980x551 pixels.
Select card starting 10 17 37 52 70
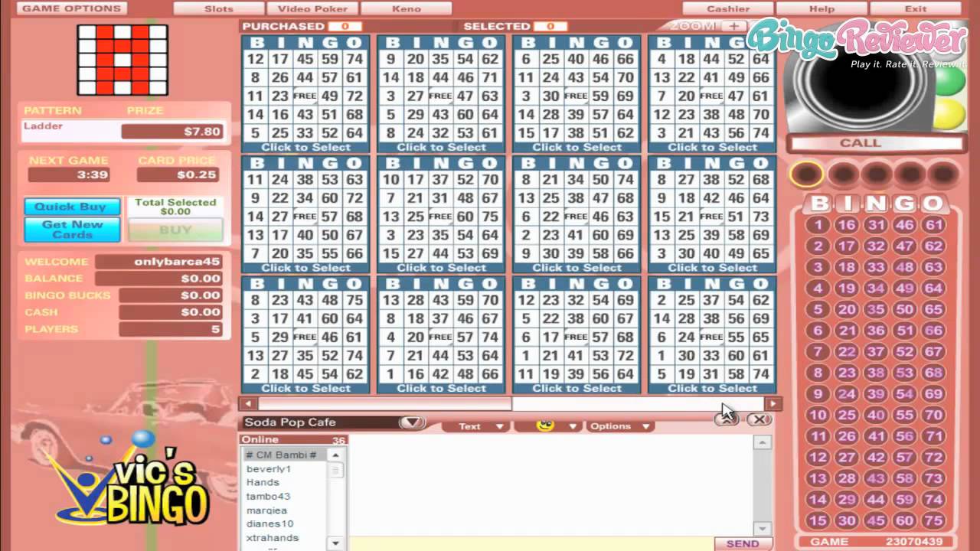coord(441,214)
